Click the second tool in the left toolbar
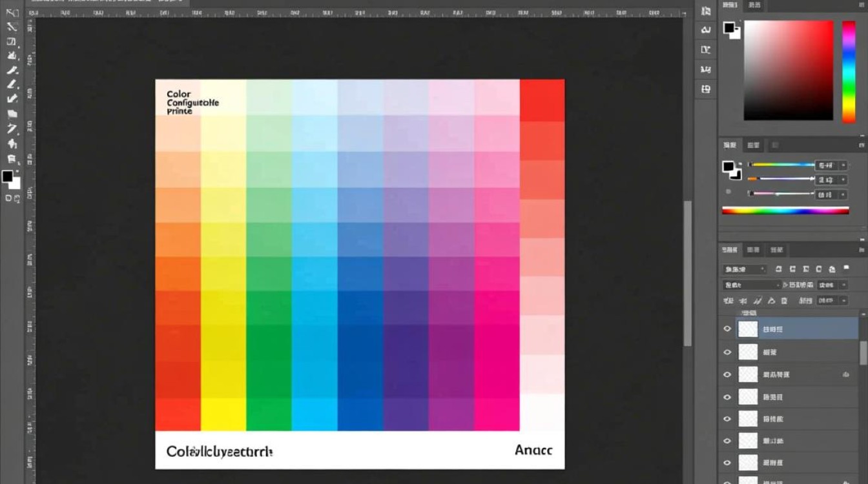Viewport: 868px width, 484px height. tap(12, 27)
